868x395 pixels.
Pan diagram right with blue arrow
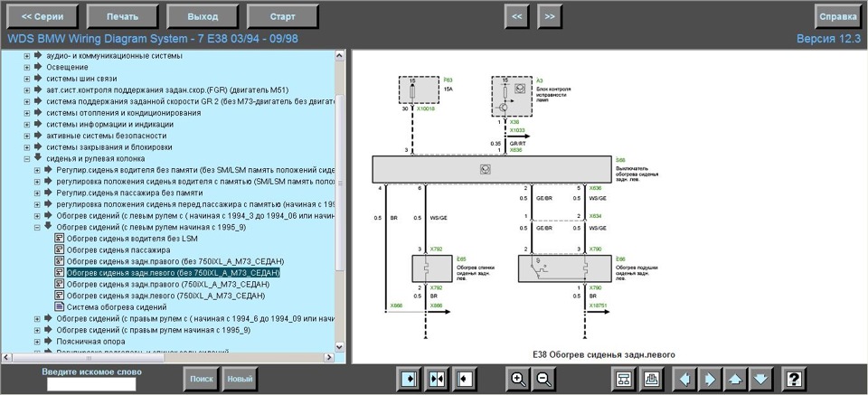point(710,379)
